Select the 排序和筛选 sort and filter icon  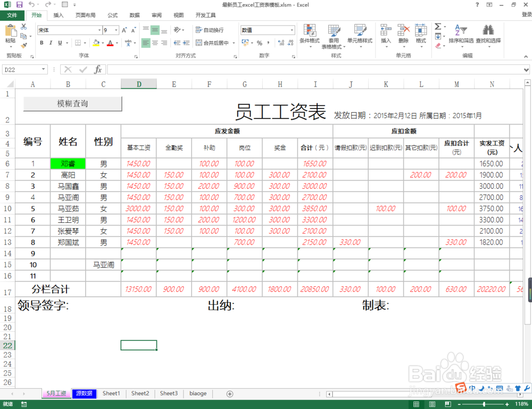[x=461, y=31]
